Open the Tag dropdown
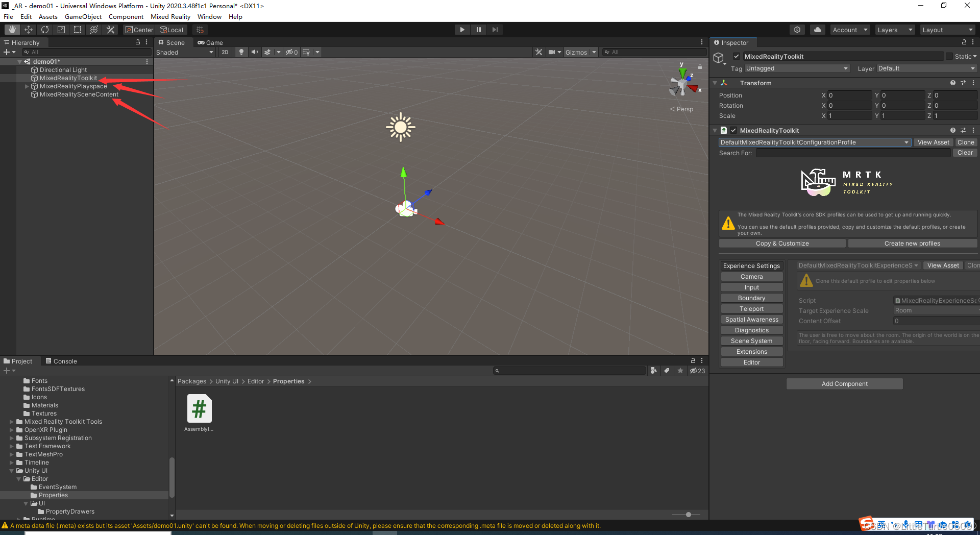980x535 pixels. (x=797, y=68)
